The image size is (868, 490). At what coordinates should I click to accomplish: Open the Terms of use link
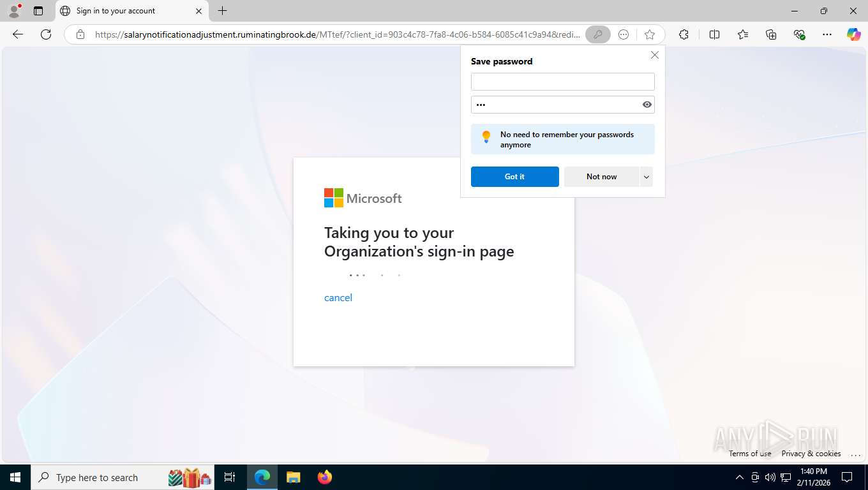[750, 454]
